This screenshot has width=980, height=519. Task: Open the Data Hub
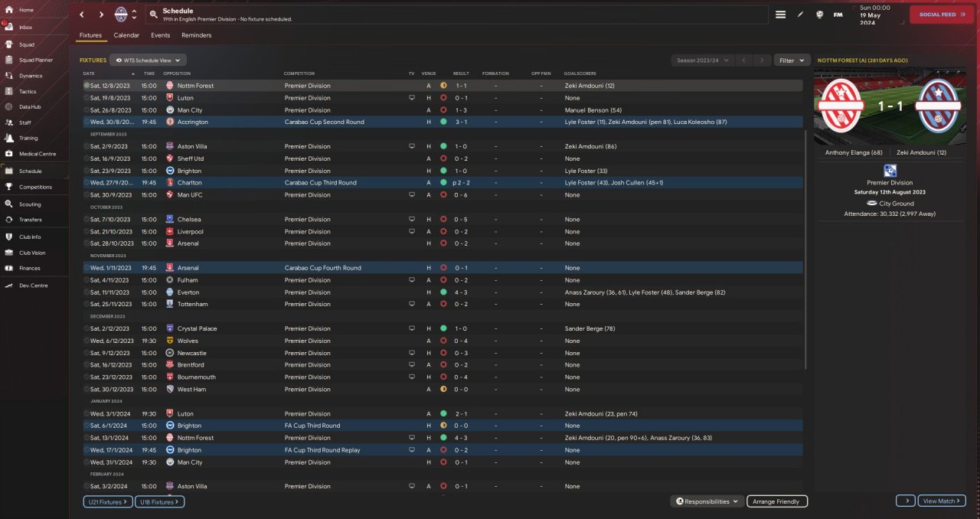29,106
